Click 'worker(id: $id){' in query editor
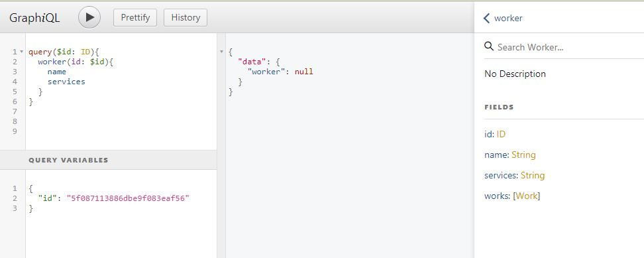The height and width of the screenshot is (258, 644). coord(75,62)
